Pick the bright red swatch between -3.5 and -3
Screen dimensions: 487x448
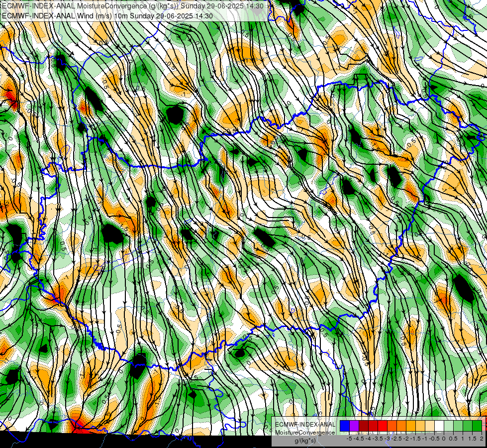[x=383, y=426]
